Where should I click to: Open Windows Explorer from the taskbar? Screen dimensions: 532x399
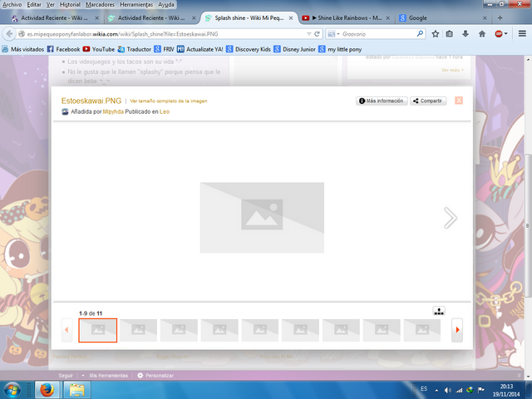point(77,390)
